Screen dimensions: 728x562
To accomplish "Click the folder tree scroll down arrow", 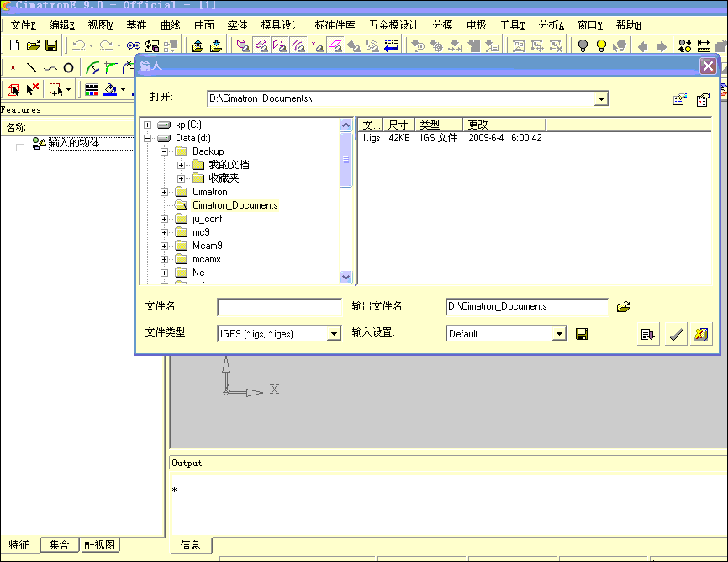I will (x=346, y=277).
